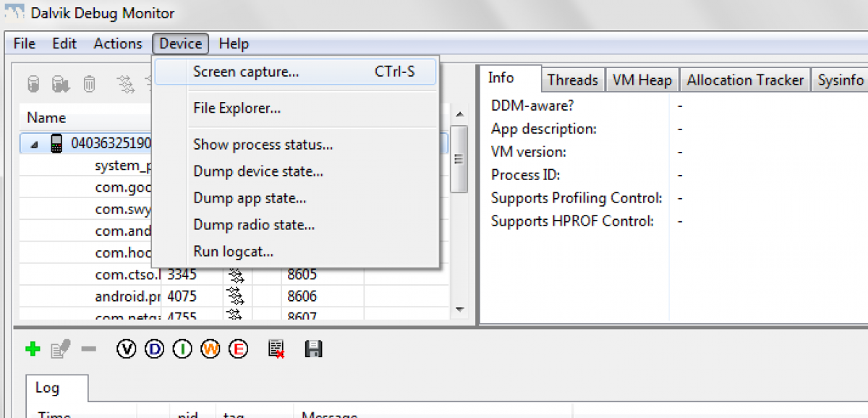Click the show heap updates cylinder icon
This screenshot has width=868, height=418.
tap(33, 85)
